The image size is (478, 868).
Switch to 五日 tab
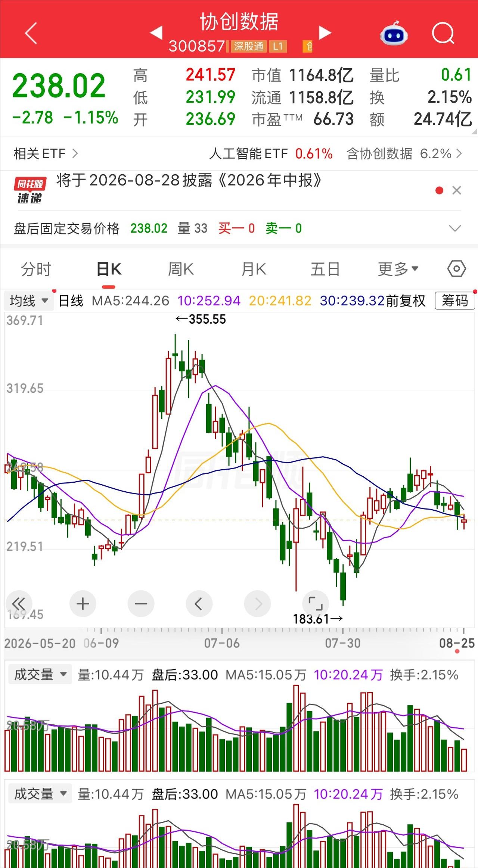click(325, 269)
